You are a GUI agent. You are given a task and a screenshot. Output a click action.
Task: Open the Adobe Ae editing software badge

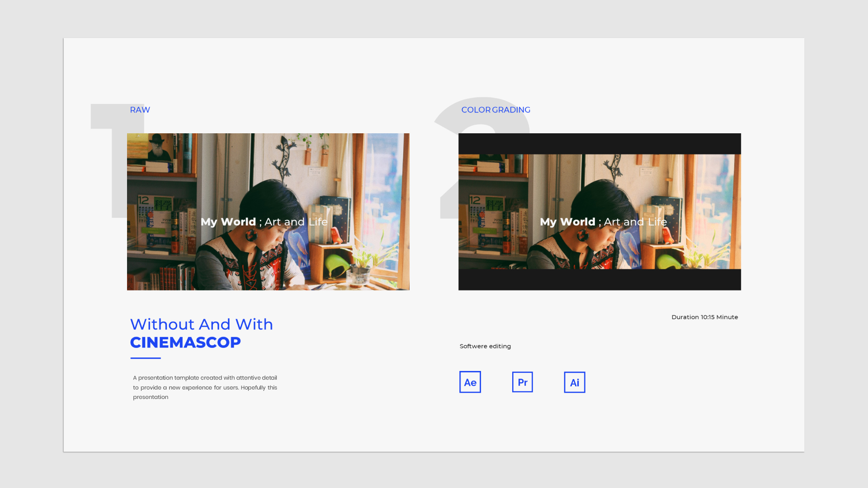pos(470,382)
